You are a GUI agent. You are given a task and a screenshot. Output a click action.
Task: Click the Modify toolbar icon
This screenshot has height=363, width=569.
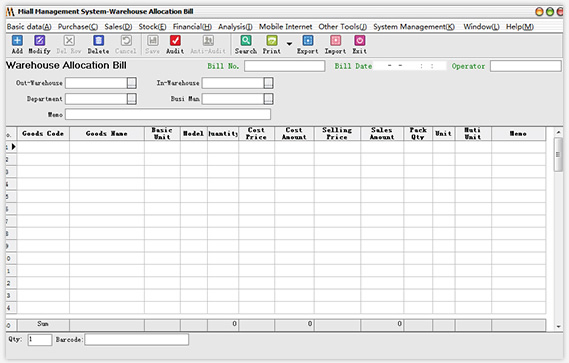[x=40, y=40]
